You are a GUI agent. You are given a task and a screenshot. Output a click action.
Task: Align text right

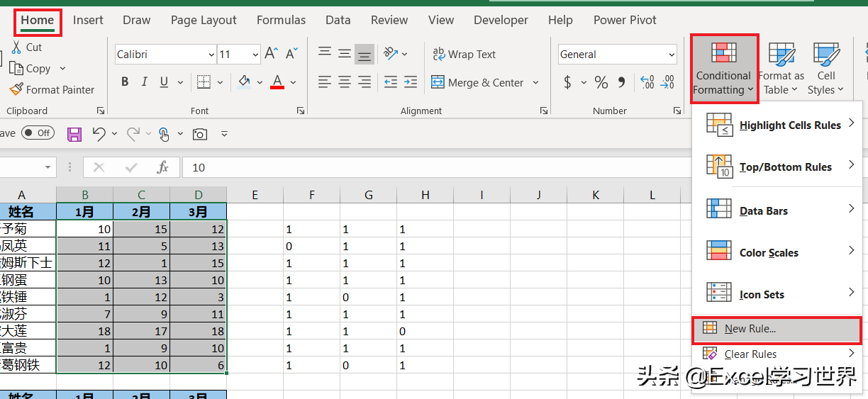[x=365, y=82]
